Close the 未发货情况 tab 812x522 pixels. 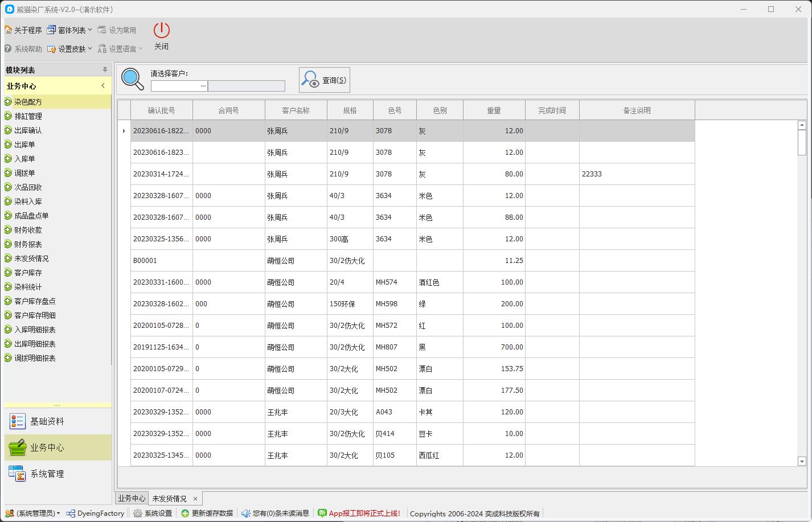pos(195,499)
